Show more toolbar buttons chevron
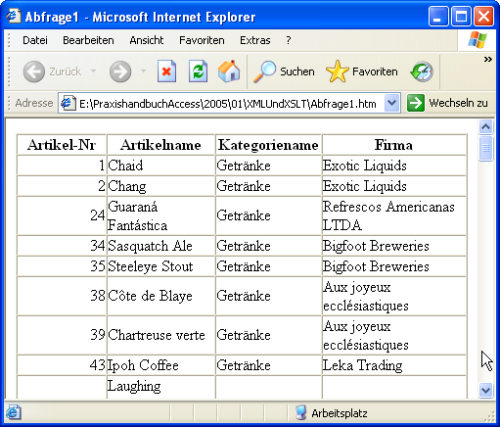The height and width of the screenshot is (427, 500). (488, 59)
